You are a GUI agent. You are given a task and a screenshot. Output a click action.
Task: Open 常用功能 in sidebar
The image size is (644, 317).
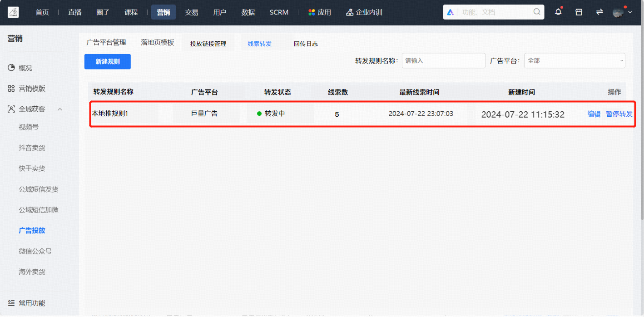coord(32,303)
